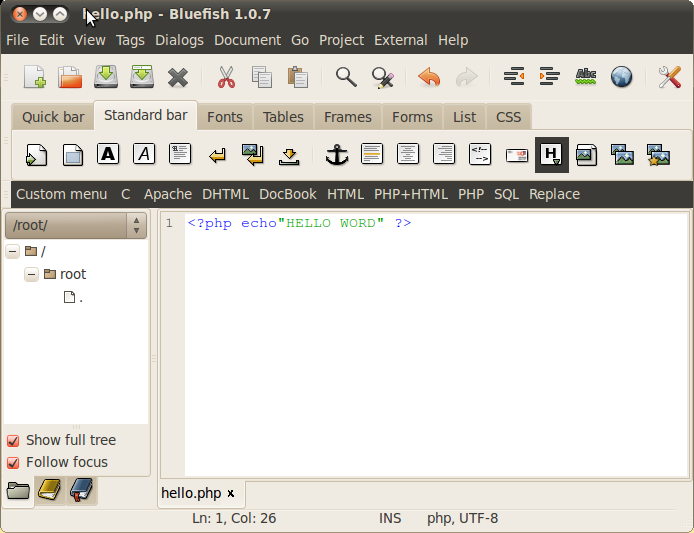
Task: Close the hello.php document tab
Action: [x=231, y=493]
